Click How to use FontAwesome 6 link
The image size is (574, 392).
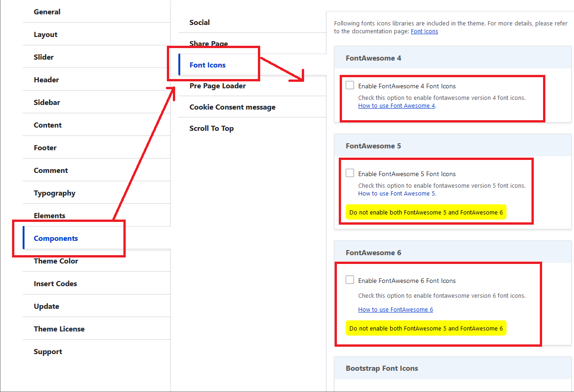pyautogui.click(x=395, y=309)
